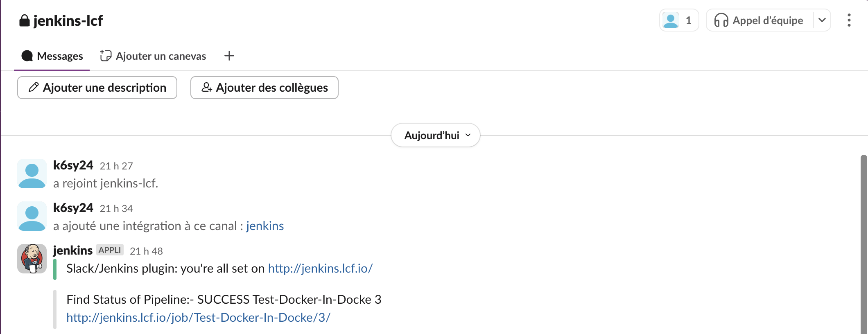This screenshot has height=334, width=868.
Task: Open the Test-Docker-In-Docke job 3 link
Action: tap(198, 318)
